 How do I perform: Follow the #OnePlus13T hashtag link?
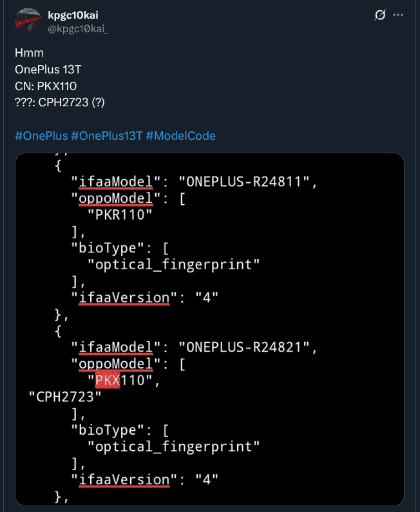click(x=107, y=136)
